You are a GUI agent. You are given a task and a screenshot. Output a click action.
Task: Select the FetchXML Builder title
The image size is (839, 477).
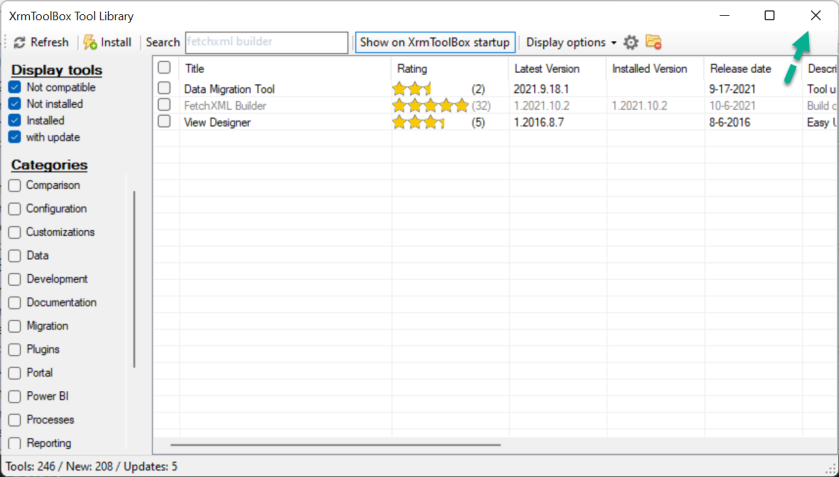pyautogui.click(x=225, y=106)
